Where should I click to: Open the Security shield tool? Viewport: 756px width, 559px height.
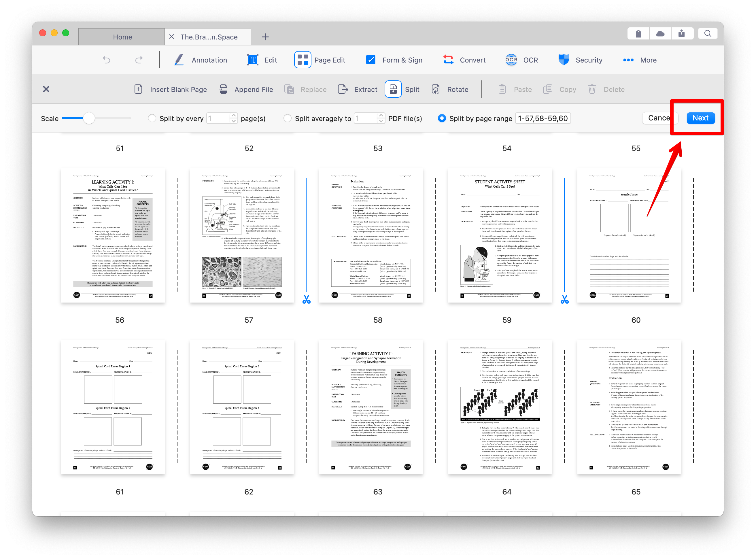pyautogui.click(x=564, y=60)
